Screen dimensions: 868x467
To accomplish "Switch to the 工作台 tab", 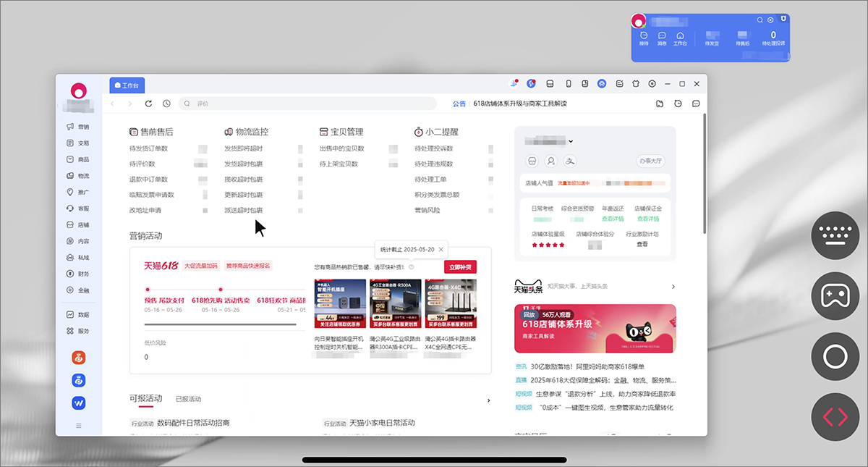I will (x=128, y=85).
